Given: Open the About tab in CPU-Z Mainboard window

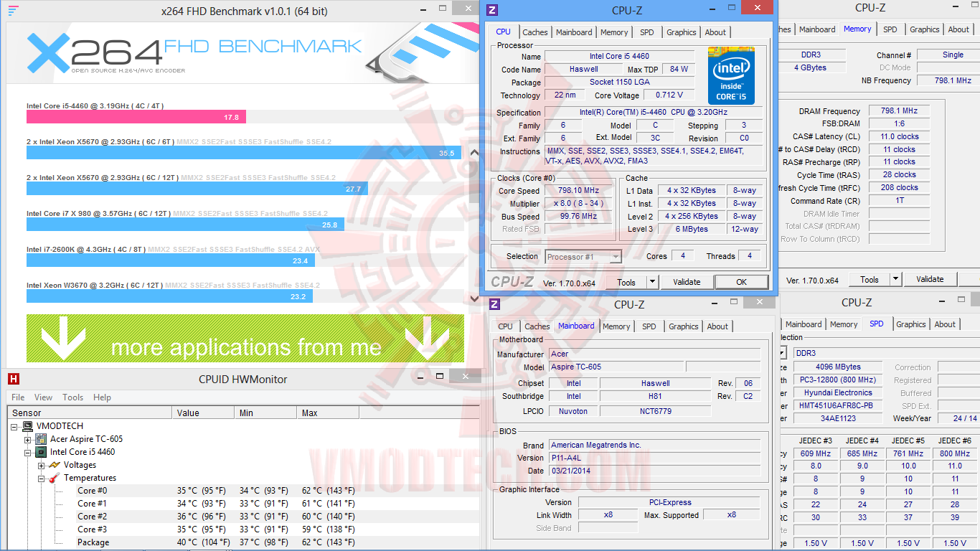Looking at the screenshot, I should point(717,326).
